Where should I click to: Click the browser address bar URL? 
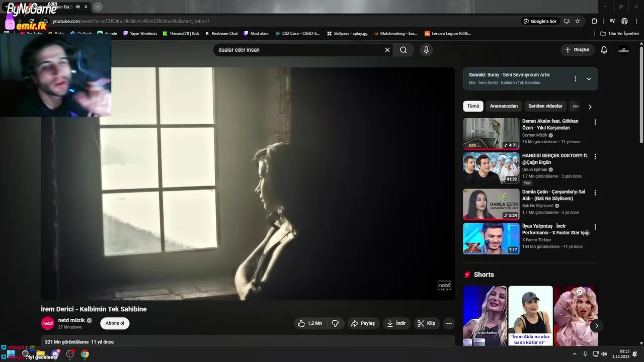tap(131, 21)
